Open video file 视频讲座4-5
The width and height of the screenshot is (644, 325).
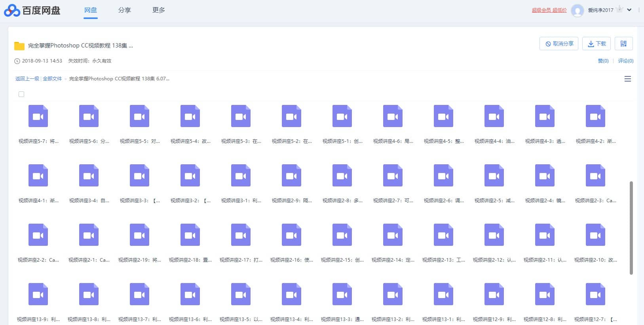click(x=444, y=116)
